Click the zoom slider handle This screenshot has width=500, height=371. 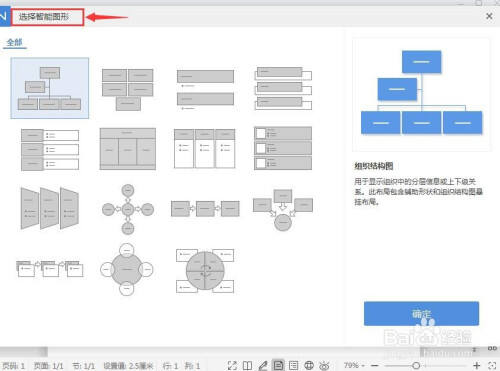click(416, 366)
